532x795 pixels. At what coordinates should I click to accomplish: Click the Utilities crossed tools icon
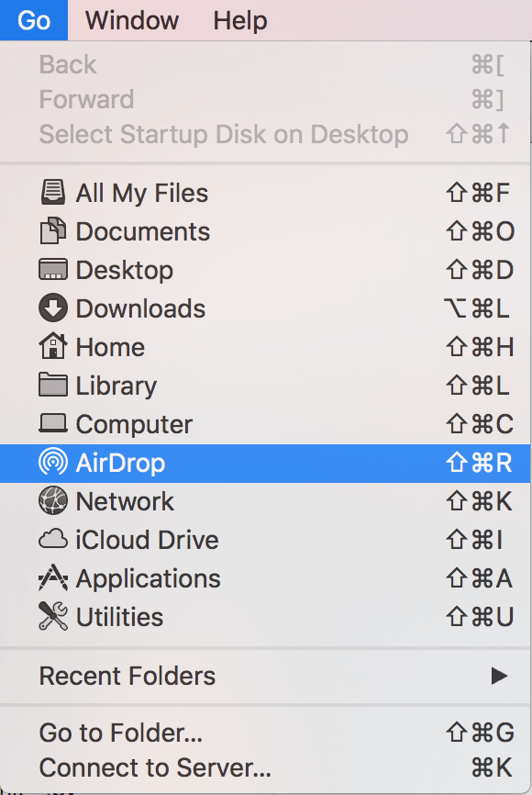(x=52, y=618)
